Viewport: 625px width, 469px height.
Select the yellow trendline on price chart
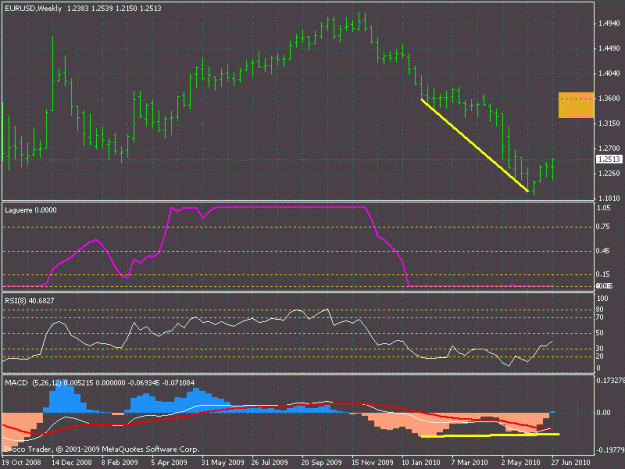pos(474,145)
